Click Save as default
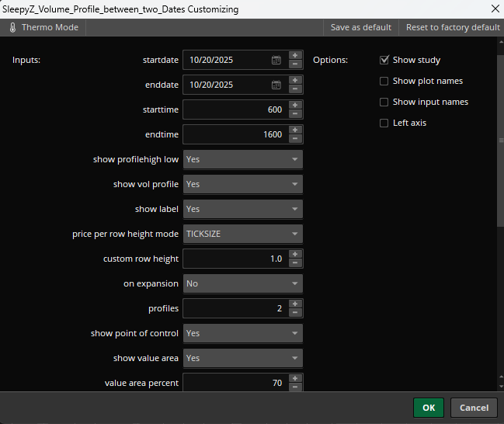 (x=360, y=27)
